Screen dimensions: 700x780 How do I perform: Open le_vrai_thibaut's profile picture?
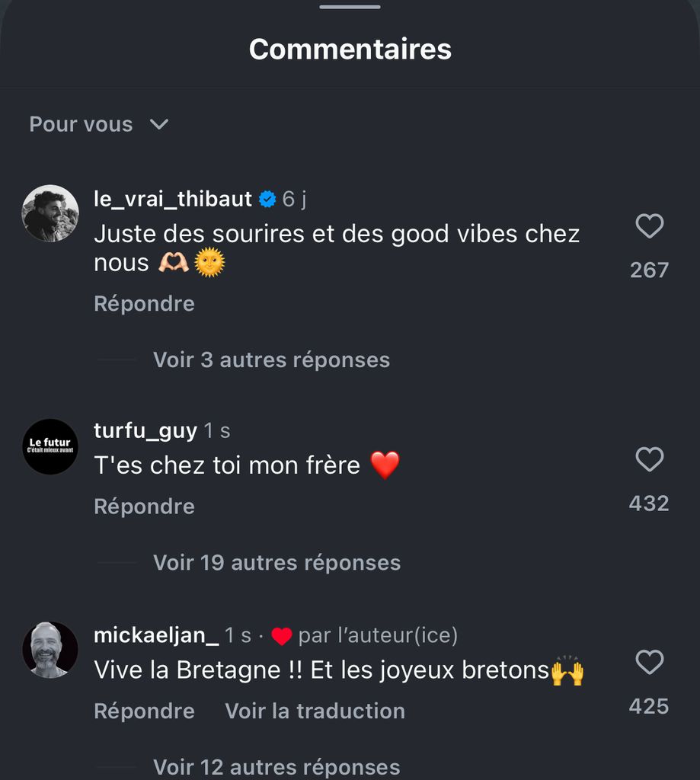pyautogui.click(x=50, y=213)
